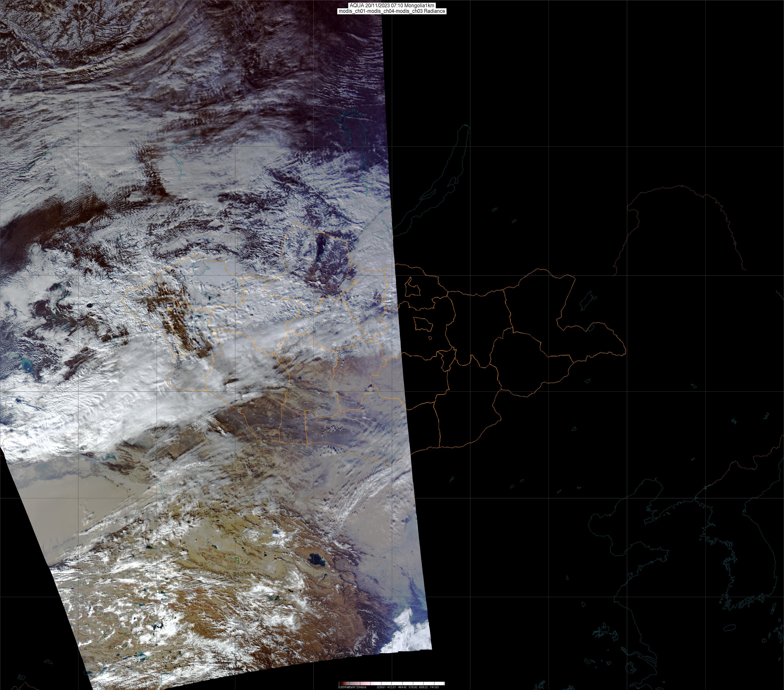Click the AQUA 20/11/2023 07:10 title label
The image size is (784, 690).
(392, 5)
